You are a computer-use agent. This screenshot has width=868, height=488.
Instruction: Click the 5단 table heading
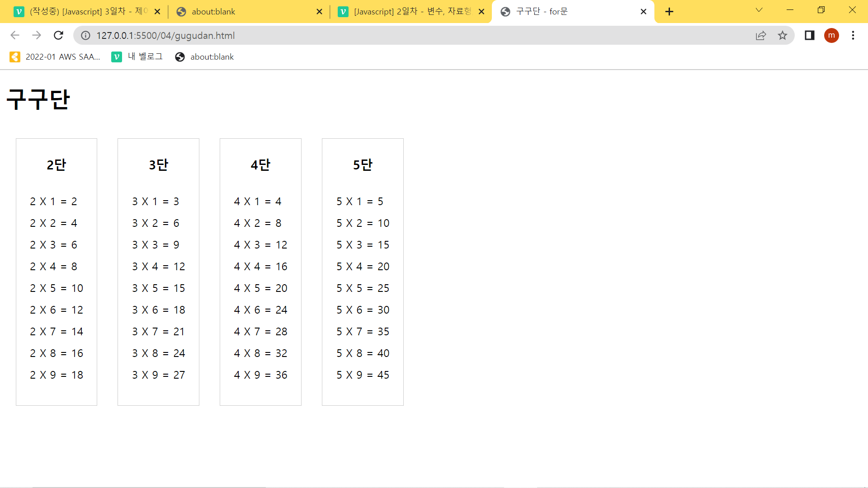tap(363, 165)
